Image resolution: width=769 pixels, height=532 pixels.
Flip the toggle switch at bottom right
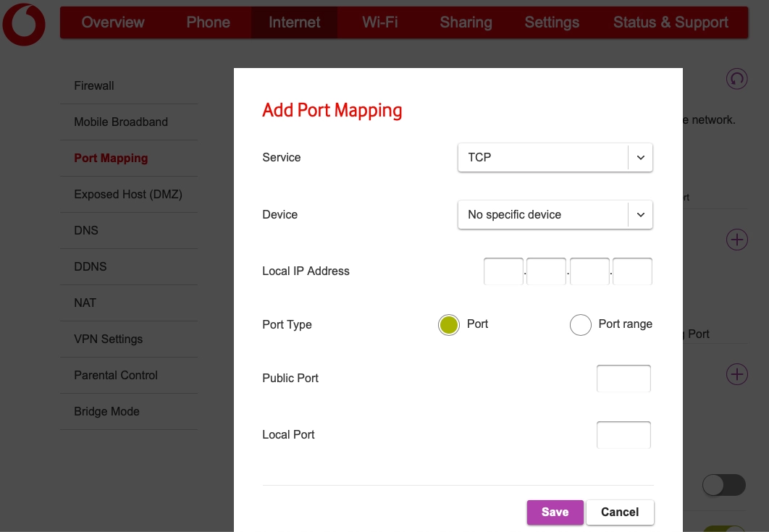723,485
